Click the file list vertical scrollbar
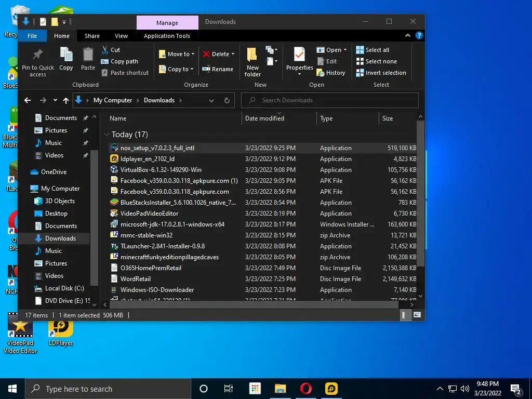The width and height of the screenshot is (532, 399). (x=420, y=194)
